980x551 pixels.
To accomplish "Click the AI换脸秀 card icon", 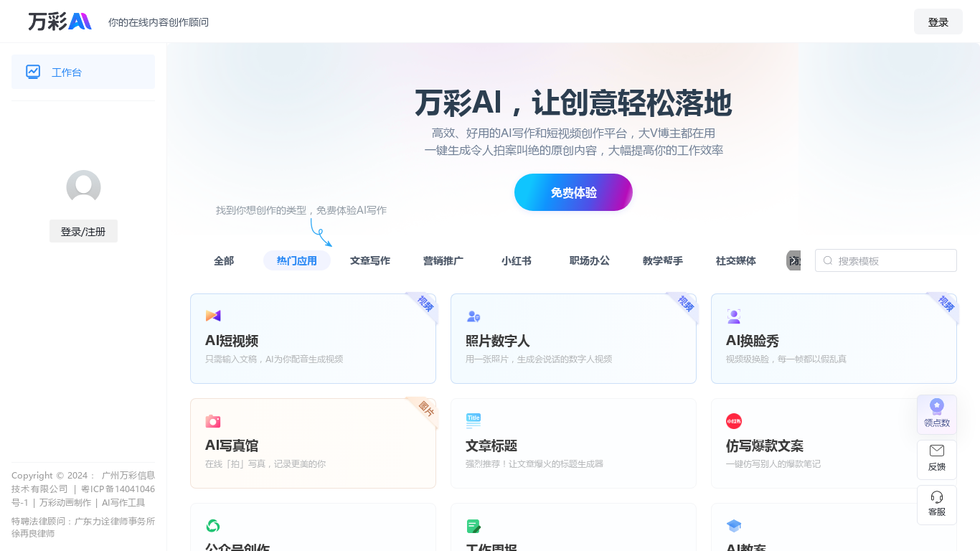I will [734, 316].
